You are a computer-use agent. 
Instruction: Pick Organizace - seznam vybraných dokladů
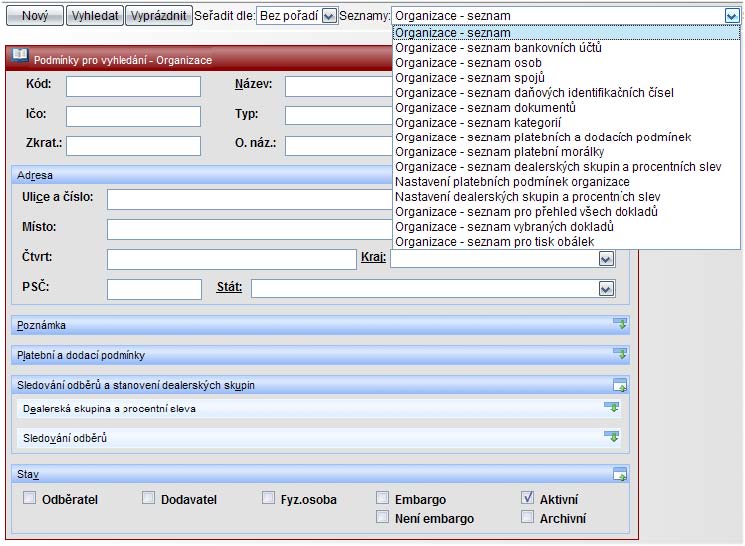coord(566,227)
